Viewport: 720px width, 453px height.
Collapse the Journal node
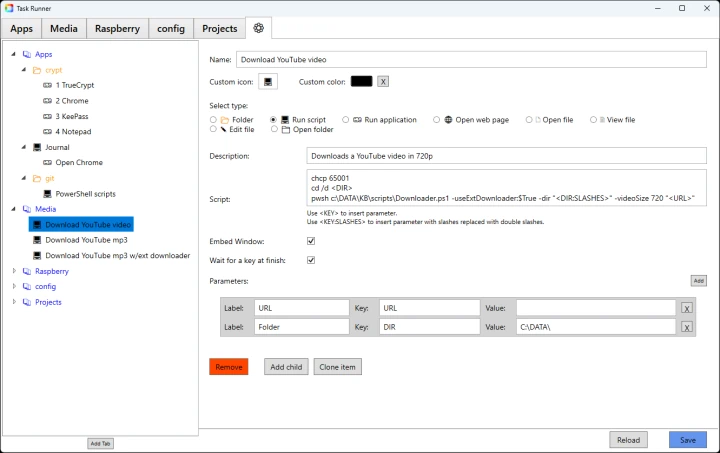(x=24, y=147)
